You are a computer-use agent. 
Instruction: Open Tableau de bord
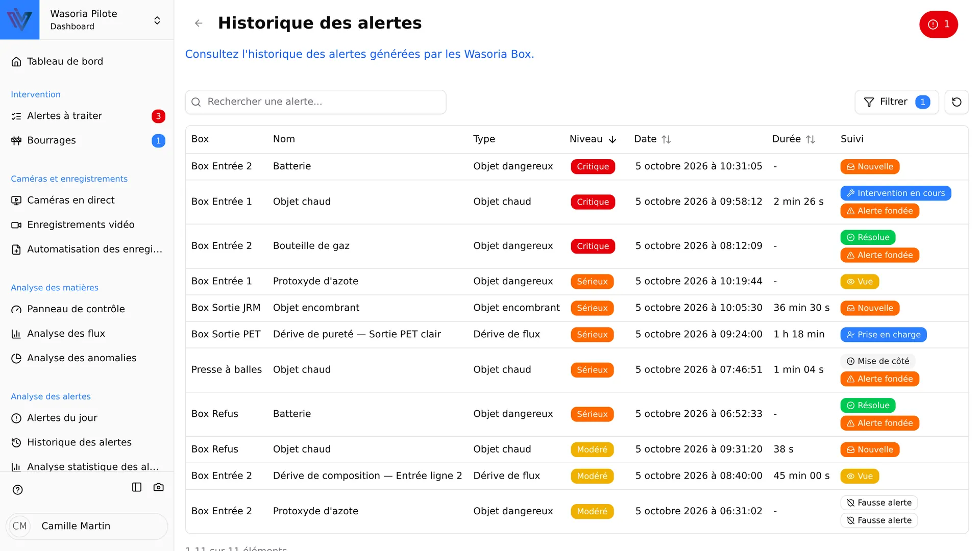(87, 62)
